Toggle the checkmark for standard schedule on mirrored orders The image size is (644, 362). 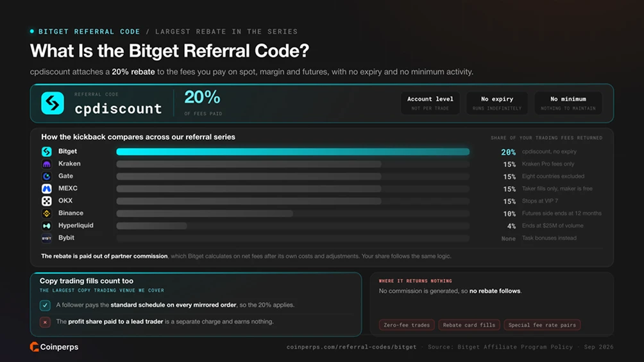tap(45, 306)
